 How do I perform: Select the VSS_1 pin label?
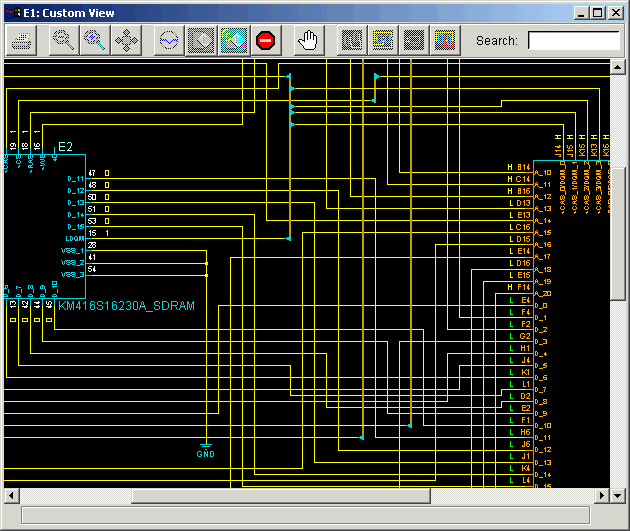click(x=72, y=251)
